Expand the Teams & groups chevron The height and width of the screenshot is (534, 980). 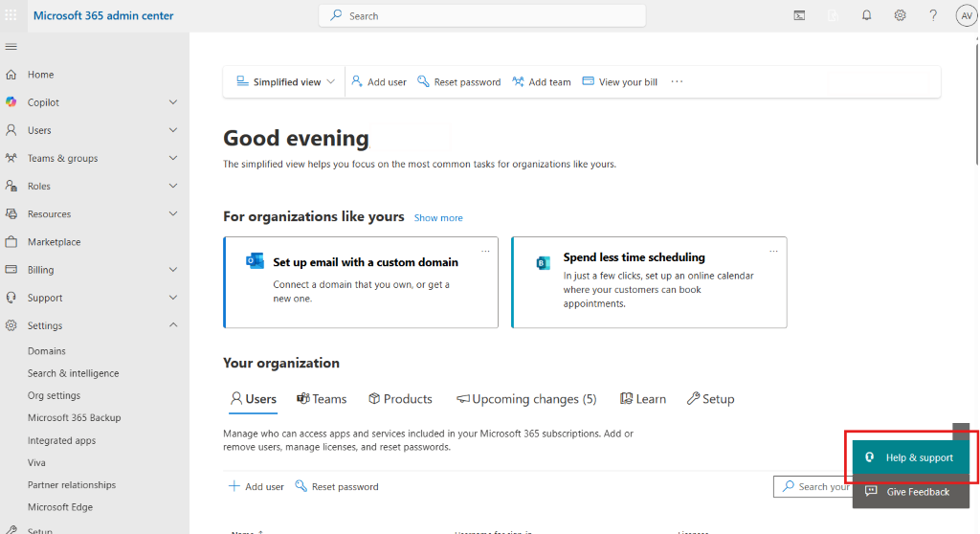173,158
